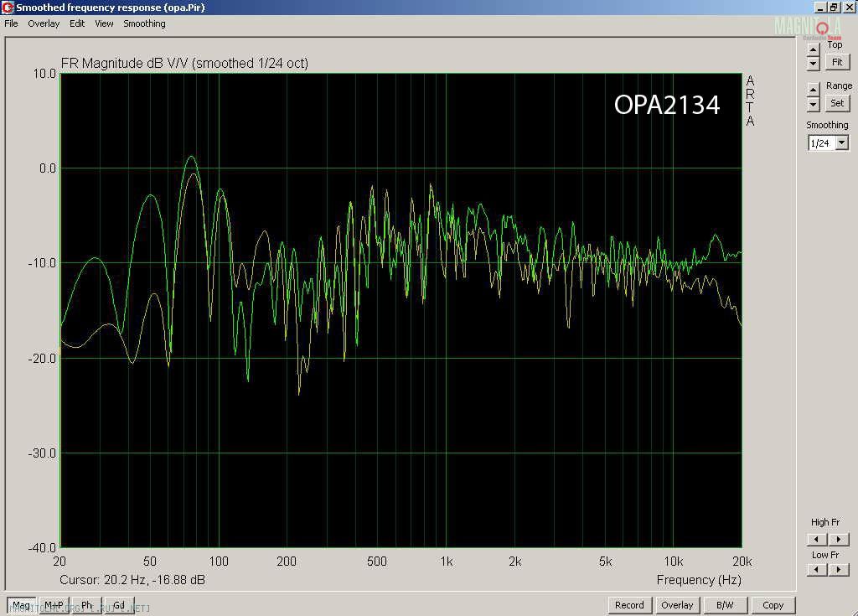858x616 pixels.
Task: Open the View menu
Action: [104, 23]
